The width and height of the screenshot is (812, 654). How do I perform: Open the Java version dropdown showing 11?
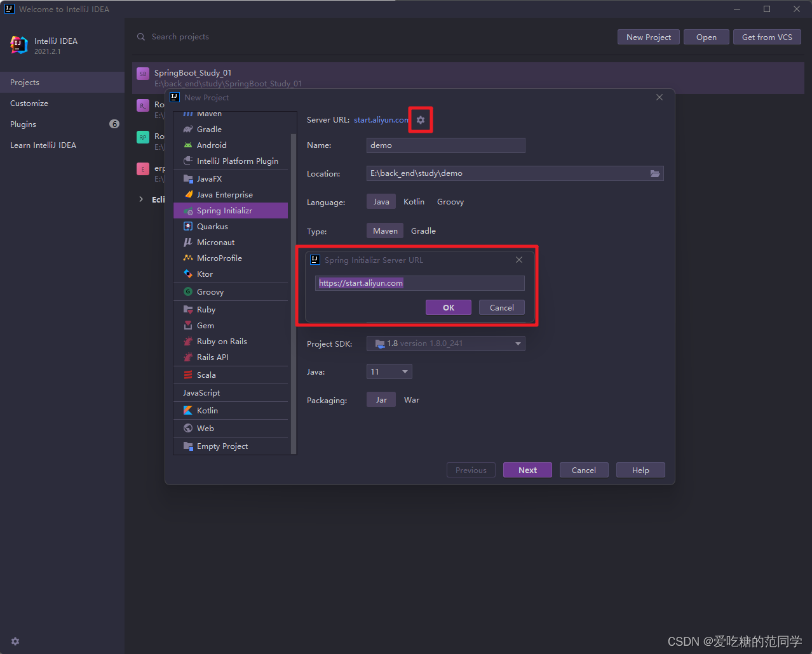389,371
